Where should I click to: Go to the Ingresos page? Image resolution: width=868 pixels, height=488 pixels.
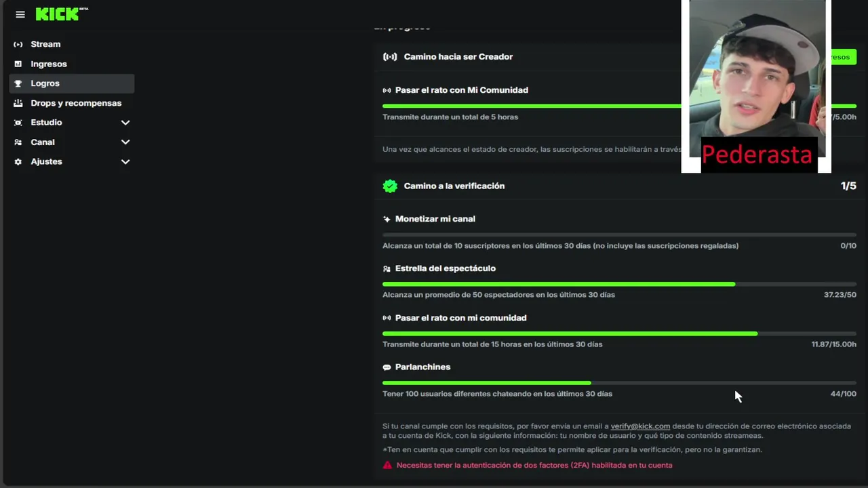[49, 64]
